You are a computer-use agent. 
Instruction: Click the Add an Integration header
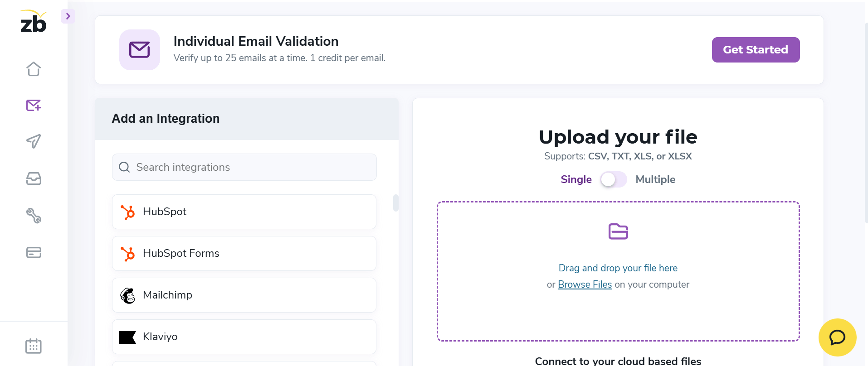click(166, 119)
